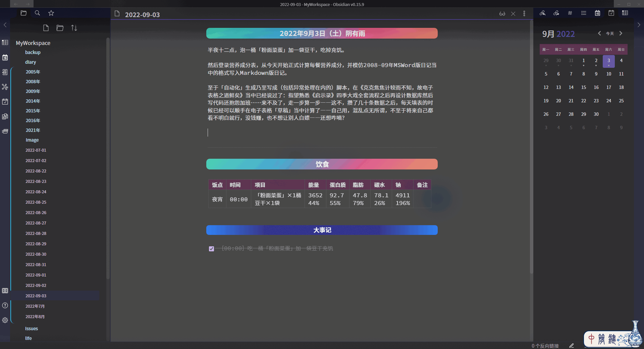Screen dimensions: 644x349
Task: Open the file explorer tab icon
Action: tap(23, 13)
